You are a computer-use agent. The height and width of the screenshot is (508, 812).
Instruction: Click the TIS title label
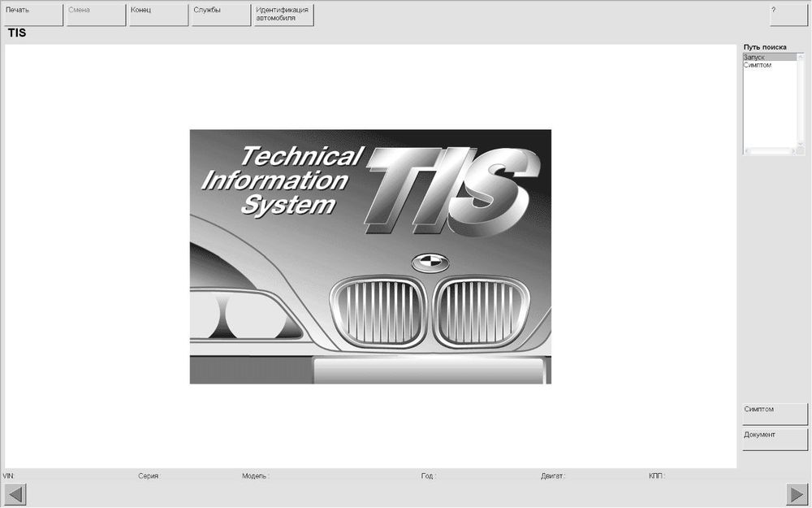coord(16,33)
